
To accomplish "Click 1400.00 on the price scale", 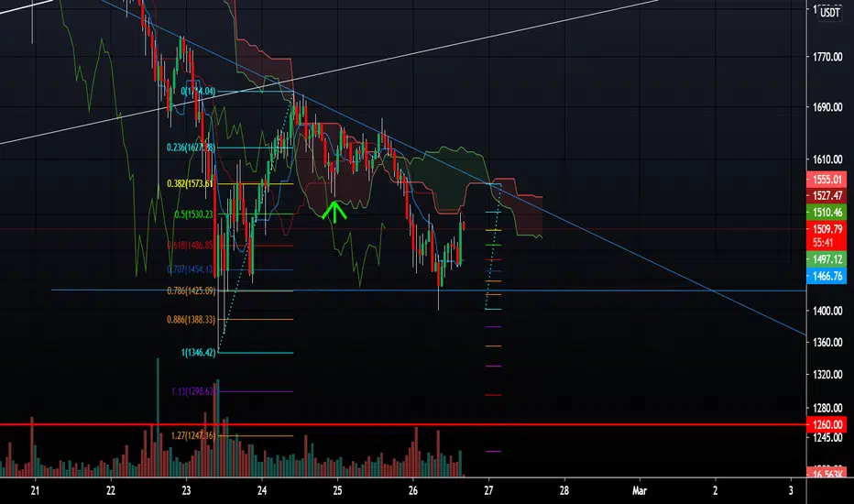I will [827, 311].
